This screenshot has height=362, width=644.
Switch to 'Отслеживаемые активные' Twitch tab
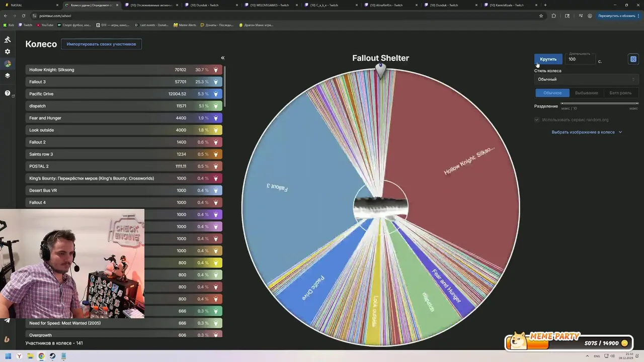point(151,5)
